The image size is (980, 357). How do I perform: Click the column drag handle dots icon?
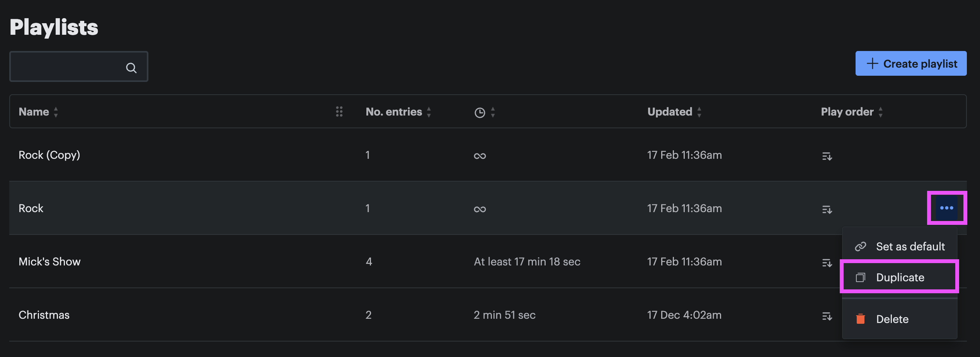[x=339, y=112]
